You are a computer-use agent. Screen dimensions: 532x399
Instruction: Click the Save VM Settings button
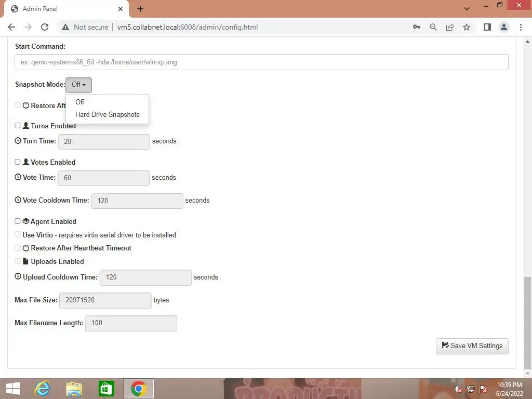[472, 346]
